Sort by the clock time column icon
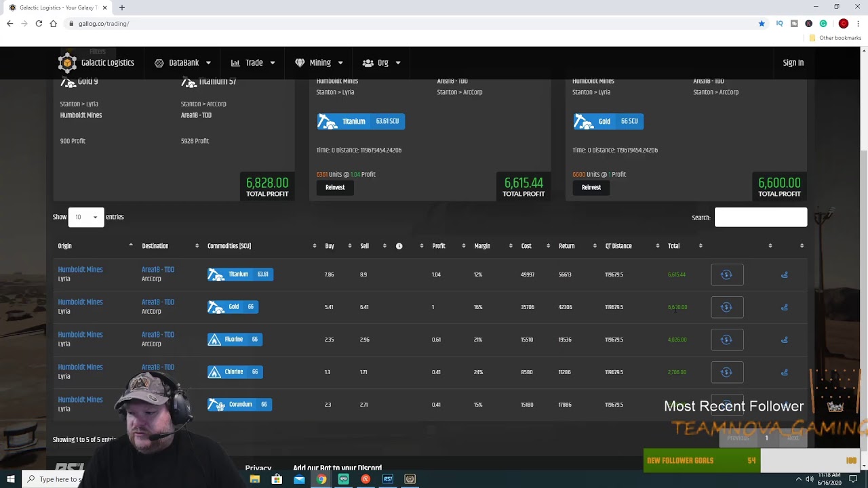The width and height of the screenshot is (868, 488). (x=399, y=246)
